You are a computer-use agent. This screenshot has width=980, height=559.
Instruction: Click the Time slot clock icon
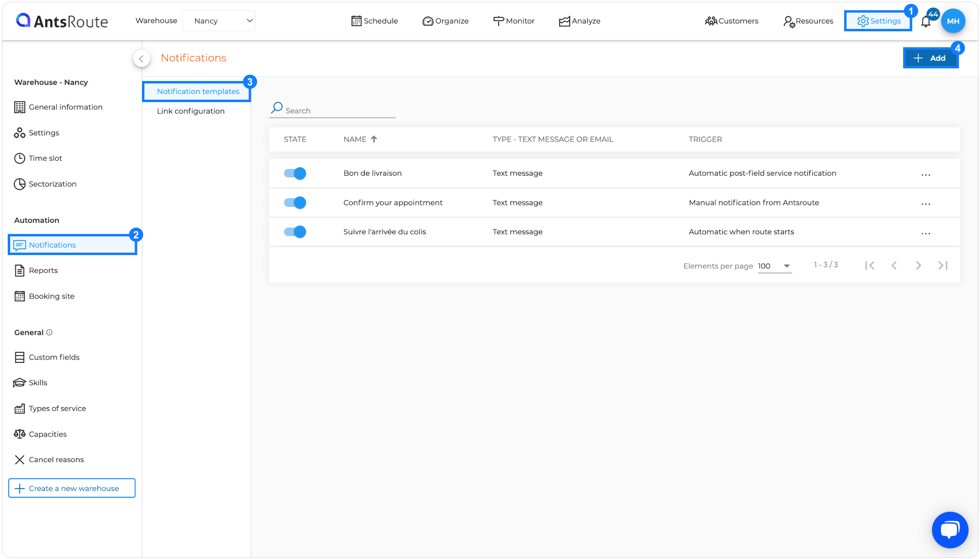point(20,158)
